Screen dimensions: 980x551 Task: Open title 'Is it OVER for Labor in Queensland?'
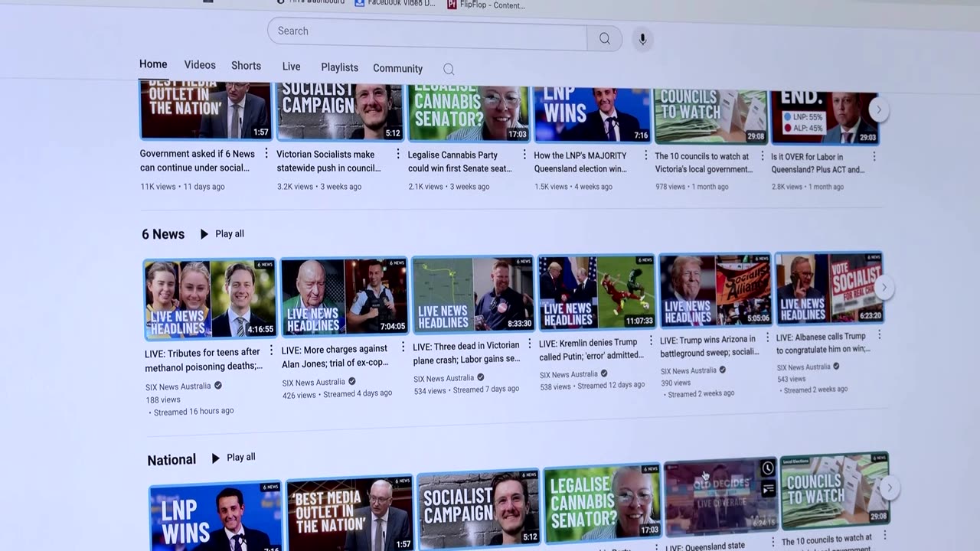[x=818, y=163]
